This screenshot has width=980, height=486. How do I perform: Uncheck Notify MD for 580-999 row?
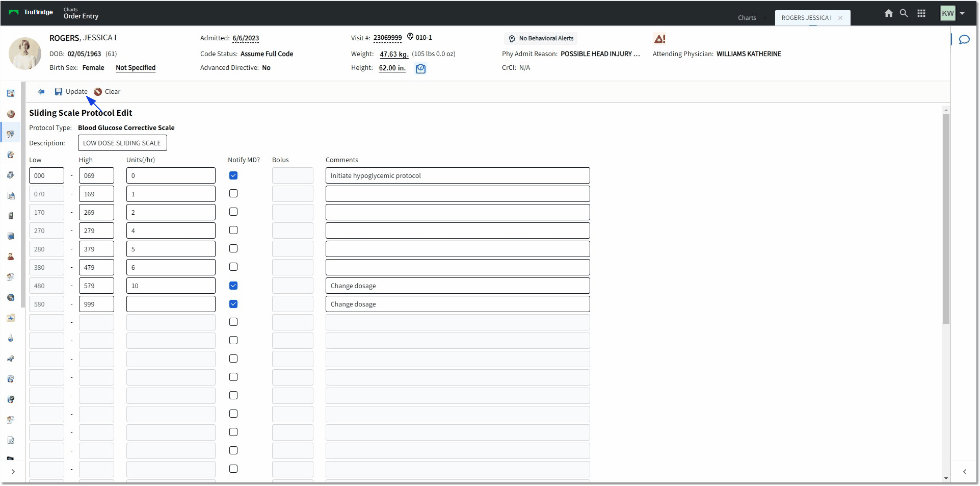[x=233, y=304]
